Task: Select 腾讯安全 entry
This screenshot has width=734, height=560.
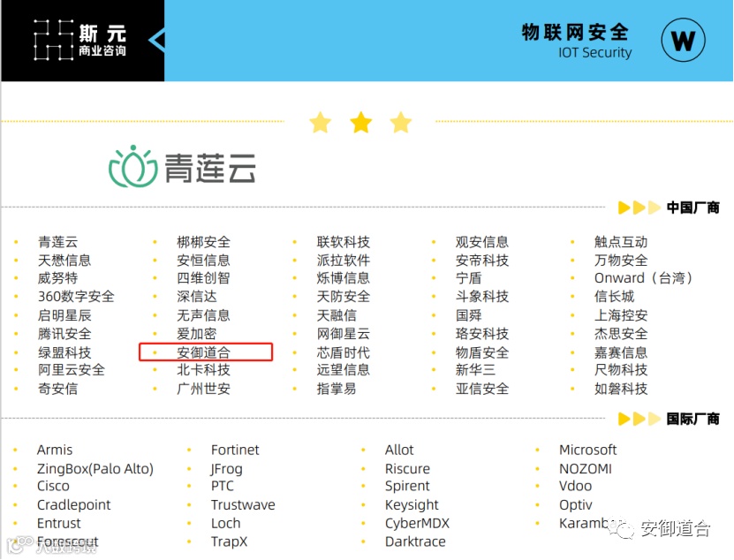Action: 64,334
